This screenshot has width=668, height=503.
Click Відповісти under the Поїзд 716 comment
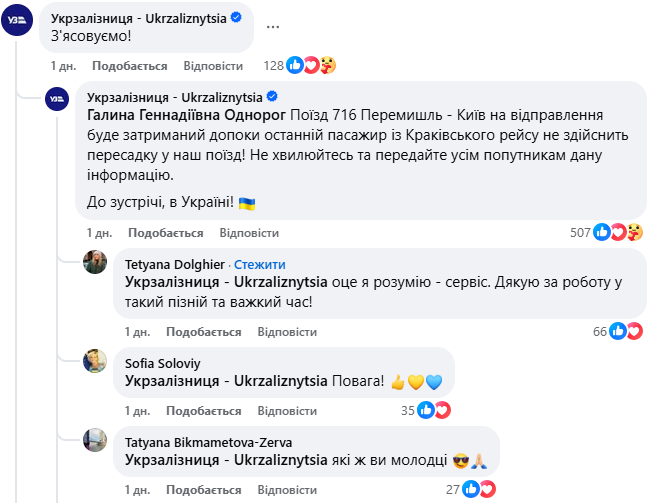click(x=249, y=233)
